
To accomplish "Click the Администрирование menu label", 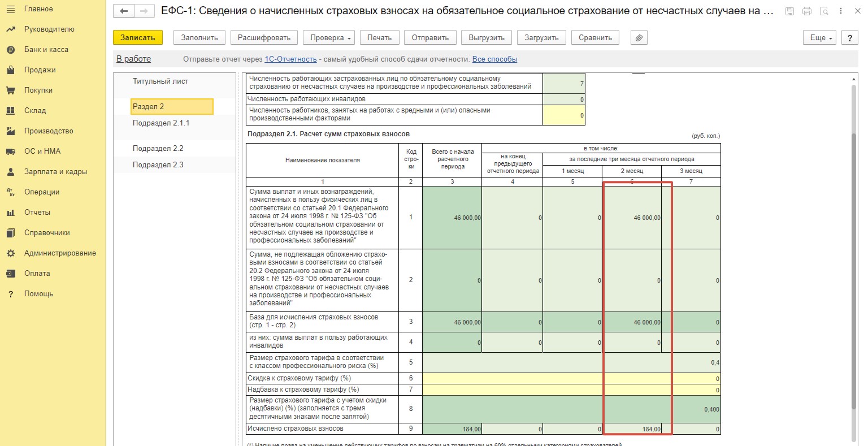I will point(60,253).
